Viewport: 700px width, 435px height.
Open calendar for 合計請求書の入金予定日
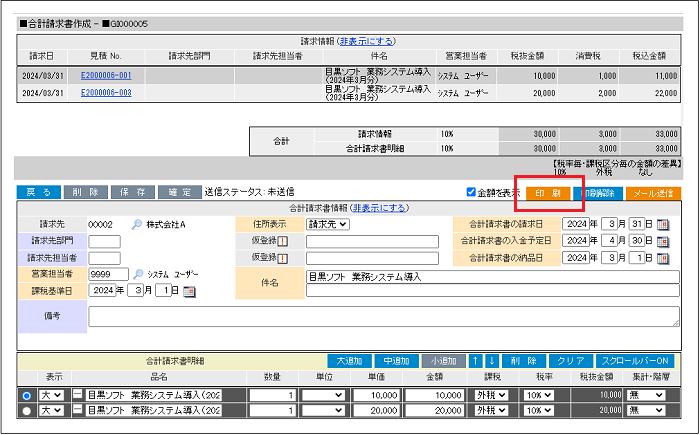pos(662,241)
